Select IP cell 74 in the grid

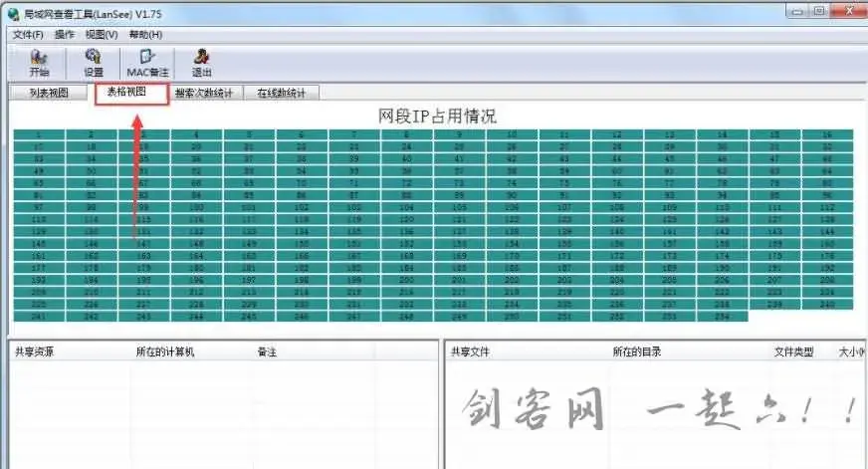pyautogui.click(x=512, y=183)
